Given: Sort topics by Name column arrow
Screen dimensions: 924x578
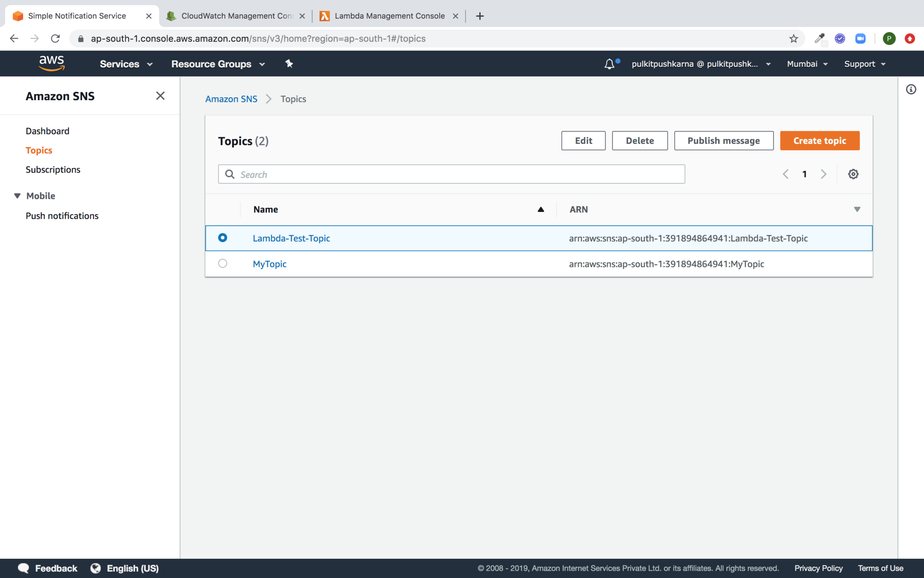Looking at the screenshot, I should (x=541, y=209).
